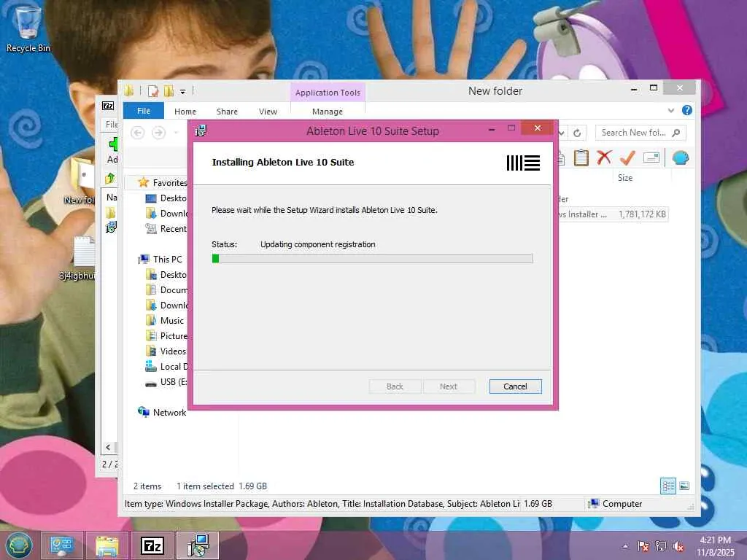
Task: Select Pictures under This PC
Action: [166, 335]
